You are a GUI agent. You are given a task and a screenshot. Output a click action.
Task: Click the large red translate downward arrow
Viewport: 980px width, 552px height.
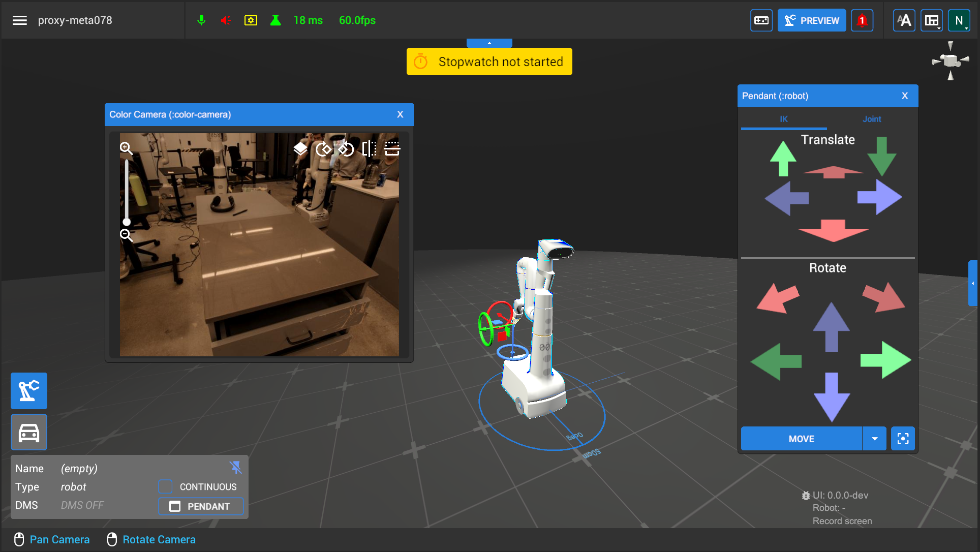point(833,230)
